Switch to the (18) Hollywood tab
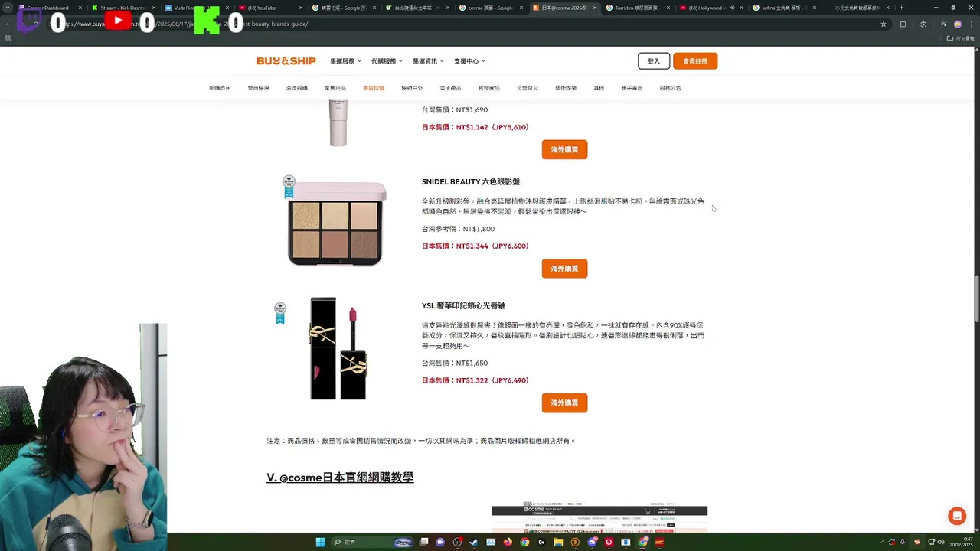The height and width of the screenshot is (551, 980). click(x=708, y=8)
